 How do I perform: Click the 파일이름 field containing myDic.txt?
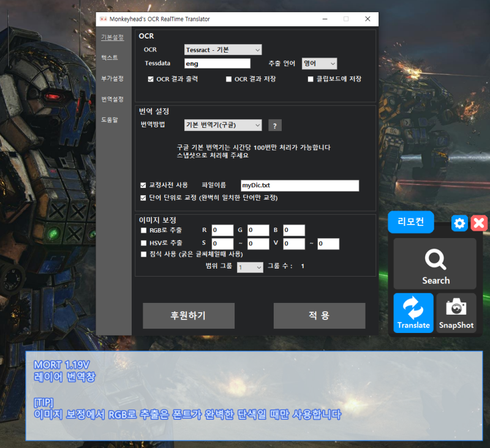pyautogui.click(x=300, y=185)
